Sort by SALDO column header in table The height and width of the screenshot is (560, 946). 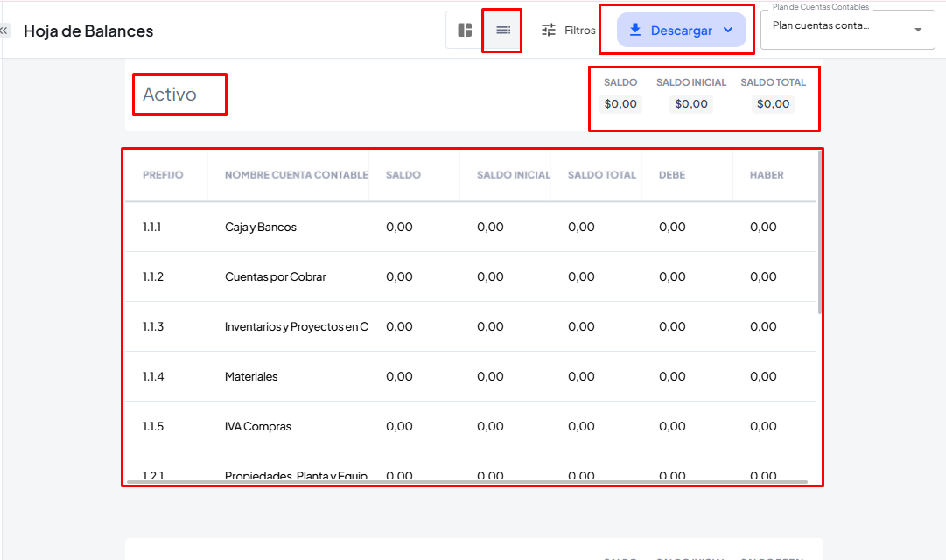click(x=403, y=175)
